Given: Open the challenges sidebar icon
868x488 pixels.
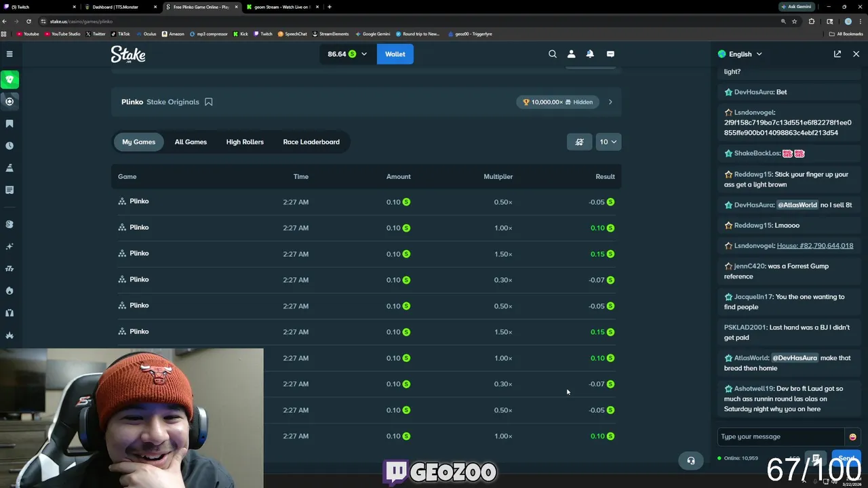Looking at the screenshot, I should tap(9, 167).
